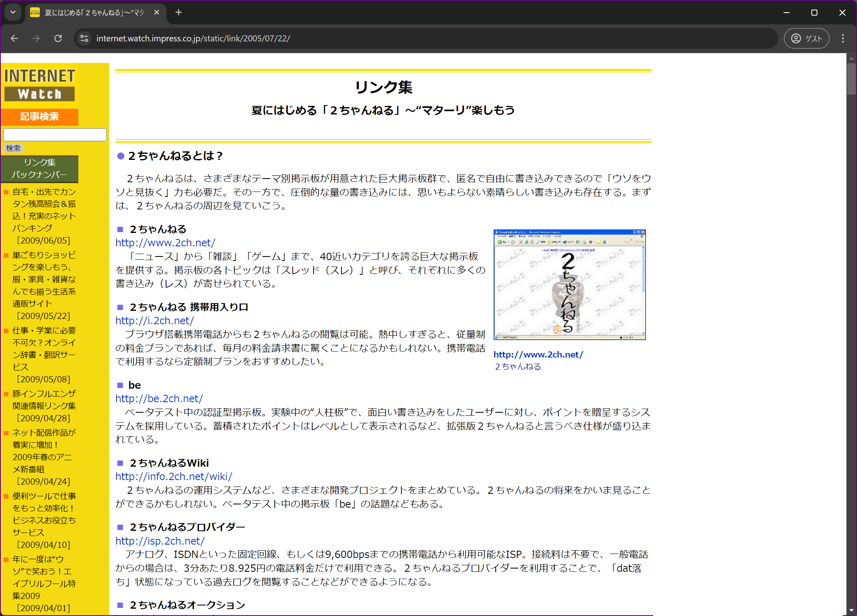Viewport: 857px width, 616px height.
Task: Open the Chrome three-dot menu
Action: point(843,39)
